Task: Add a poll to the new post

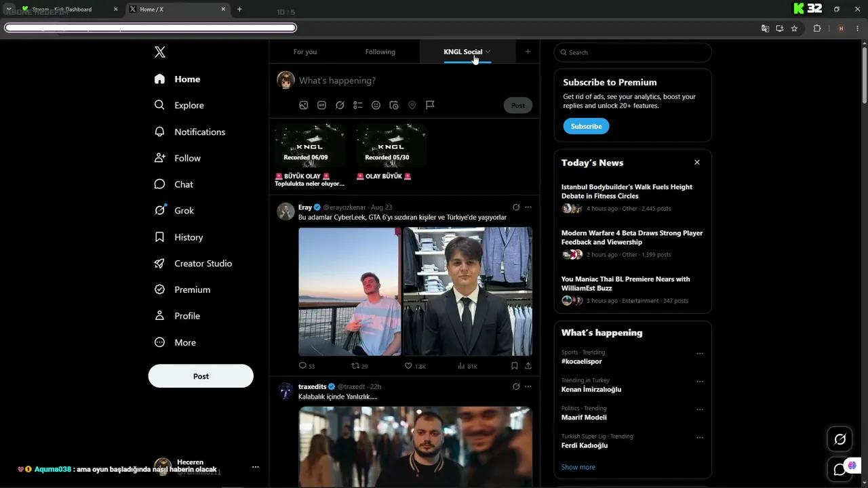Action: [x=358, y=105]
